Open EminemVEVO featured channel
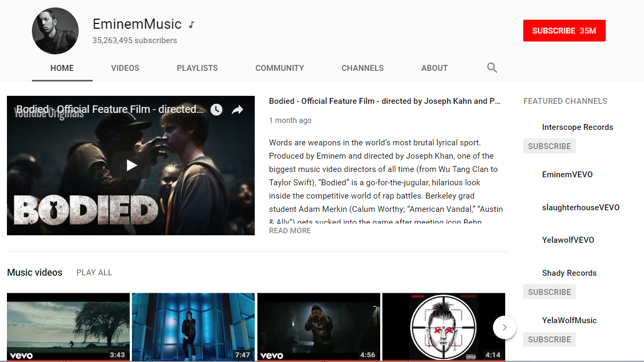The width and height of the screenshot is (644, 362). point(567,175)
